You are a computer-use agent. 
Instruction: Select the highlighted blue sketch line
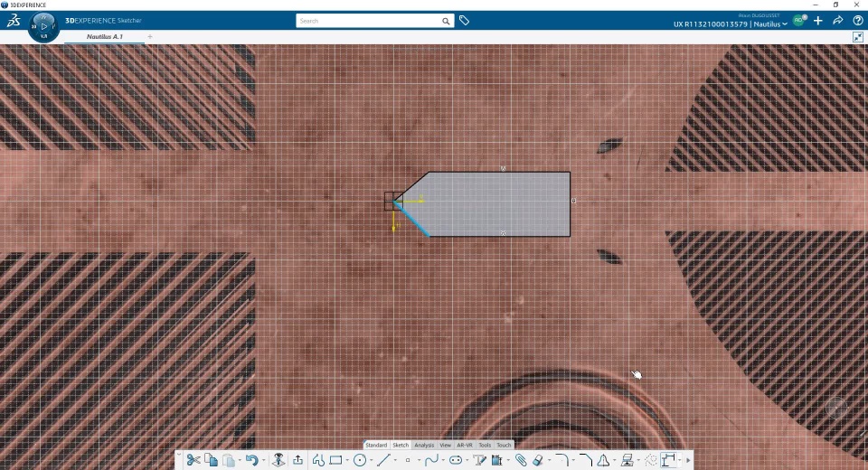click(x=412, y=220)
